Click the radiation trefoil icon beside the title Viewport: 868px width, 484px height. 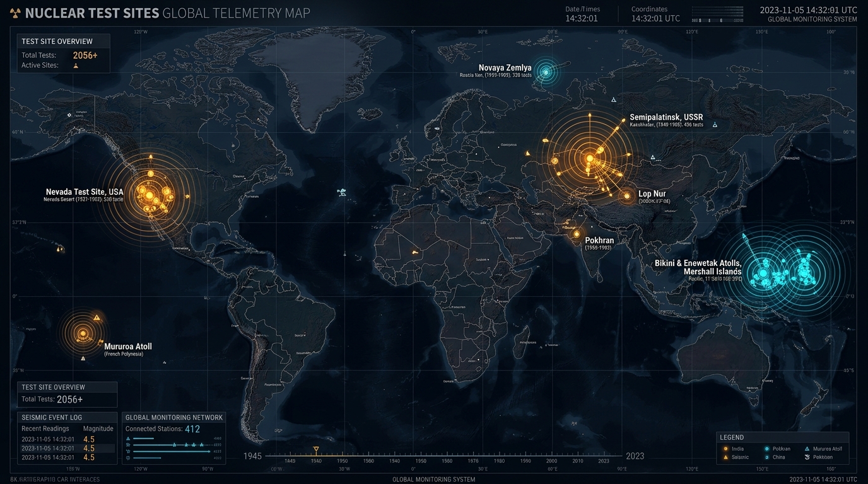coord(15,13)
